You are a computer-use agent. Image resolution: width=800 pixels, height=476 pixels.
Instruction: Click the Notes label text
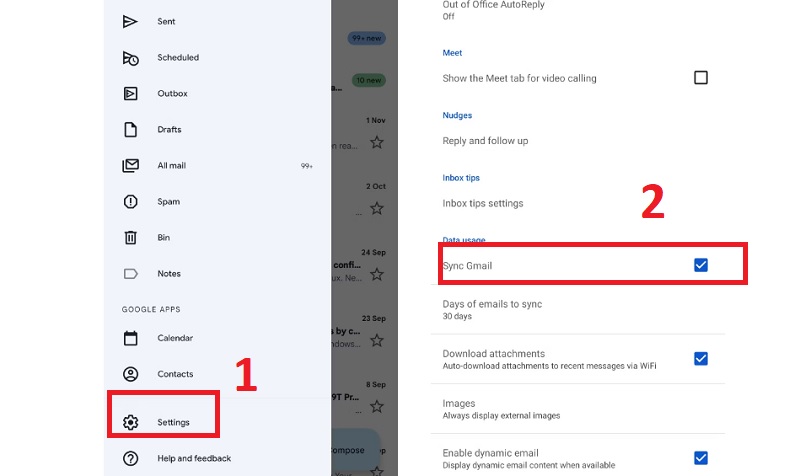pos(169,273)
